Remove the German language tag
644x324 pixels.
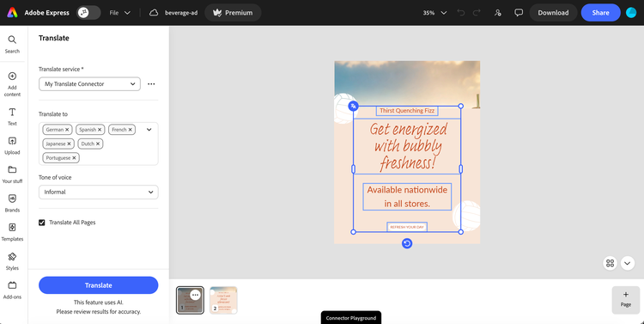[x=67, y=130]
